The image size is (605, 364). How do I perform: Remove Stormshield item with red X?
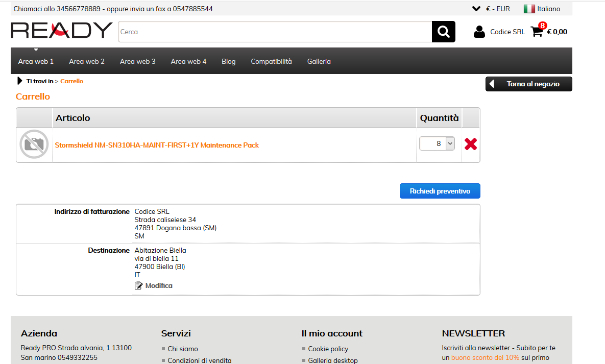tap(471, 144)
